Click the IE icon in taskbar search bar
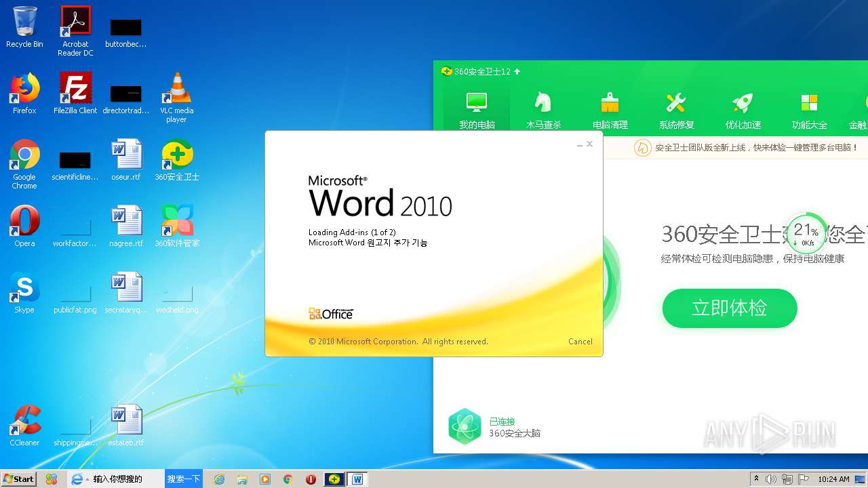The image size is (868, 488). 77,479
